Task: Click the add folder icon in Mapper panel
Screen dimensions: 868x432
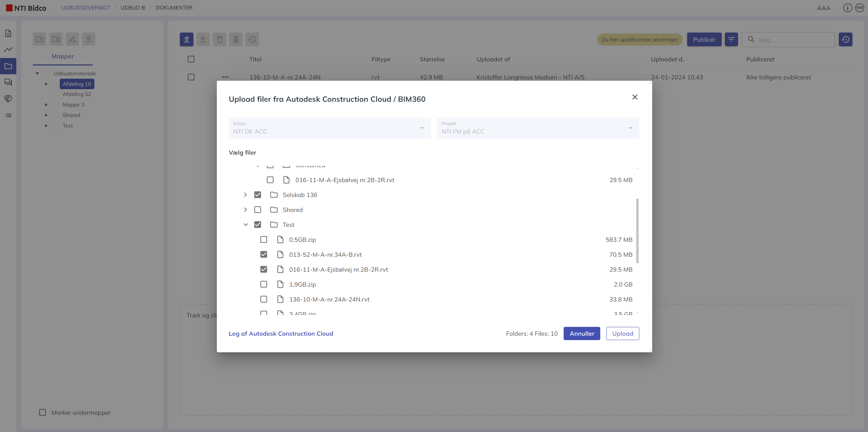Action: [40, 39]
